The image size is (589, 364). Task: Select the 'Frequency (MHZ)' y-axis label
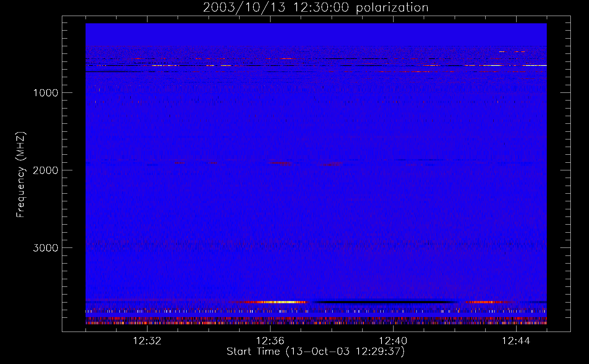(21, 175)
